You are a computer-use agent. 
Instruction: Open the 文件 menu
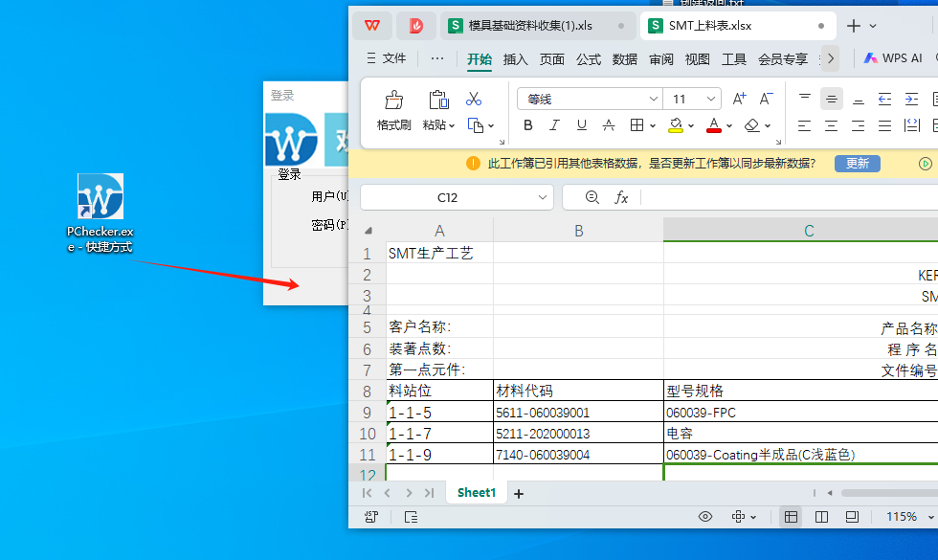coord(387,58)
